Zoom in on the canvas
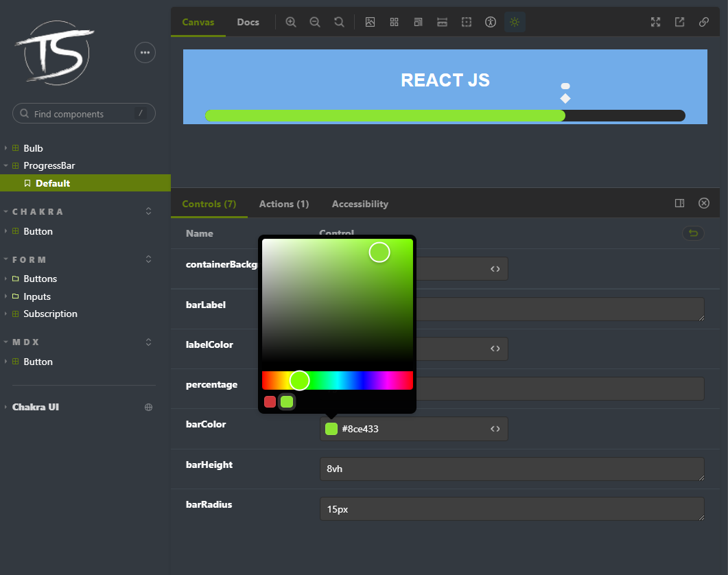This screenshot has width=728, height=575. (x=291, y=22)
